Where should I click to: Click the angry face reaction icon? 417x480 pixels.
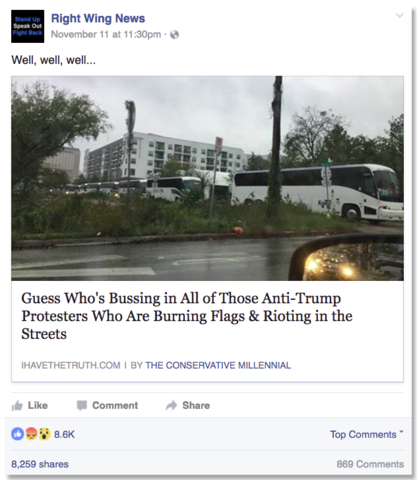(31, 434)
